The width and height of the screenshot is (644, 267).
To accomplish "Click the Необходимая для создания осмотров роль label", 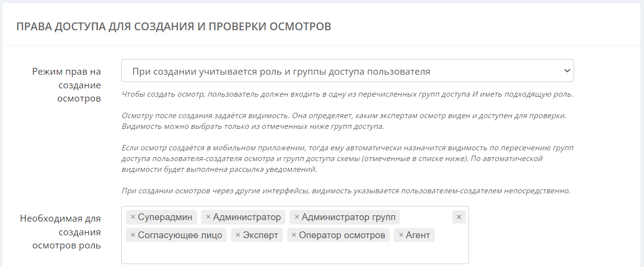I will coord(61,232).
